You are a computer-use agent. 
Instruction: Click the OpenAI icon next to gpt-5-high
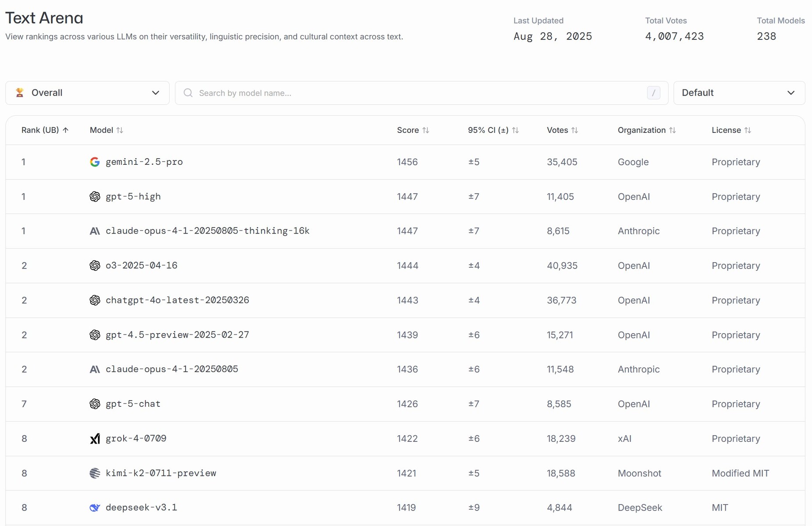[x=95, y=196]
